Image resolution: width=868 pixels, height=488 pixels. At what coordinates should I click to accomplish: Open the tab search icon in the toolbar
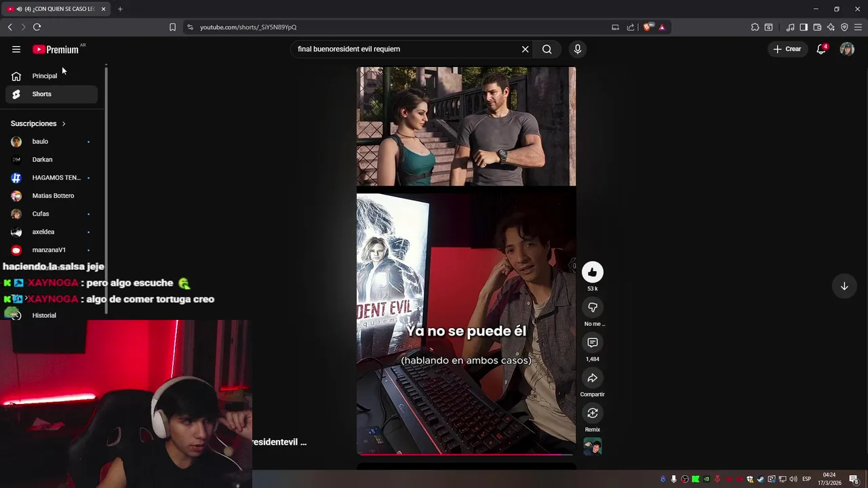tap(768, 27)
